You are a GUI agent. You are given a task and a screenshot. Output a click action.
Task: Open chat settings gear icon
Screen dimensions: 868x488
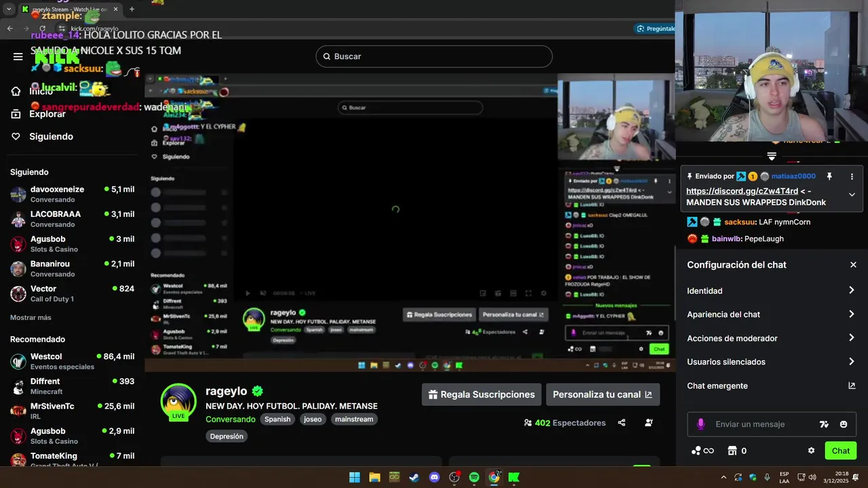click(x=811, y=451)
